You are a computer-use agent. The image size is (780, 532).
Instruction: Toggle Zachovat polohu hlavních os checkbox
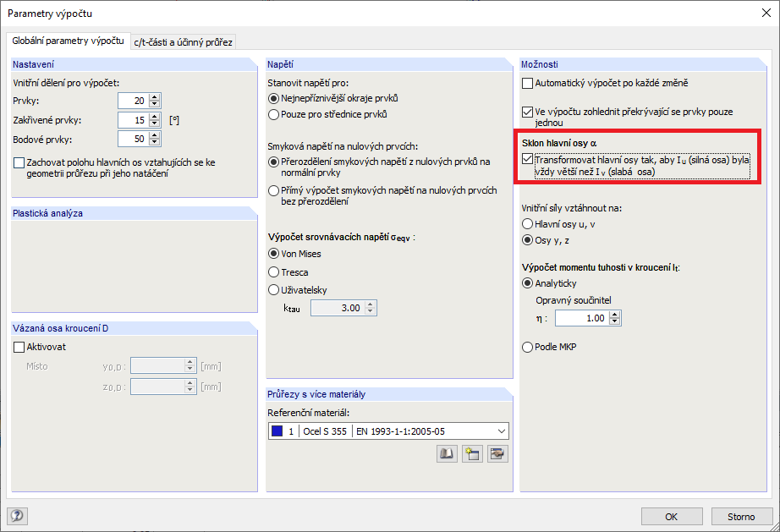tap(19, 162)
